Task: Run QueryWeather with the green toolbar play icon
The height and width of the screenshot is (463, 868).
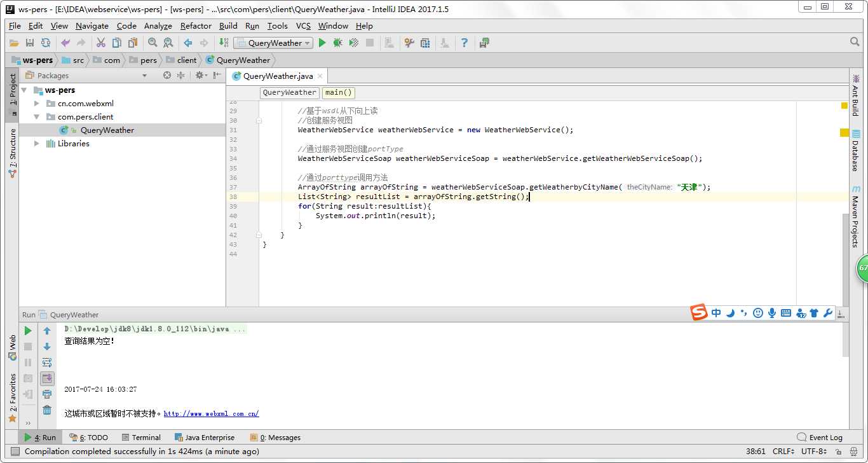Action: 322,43
